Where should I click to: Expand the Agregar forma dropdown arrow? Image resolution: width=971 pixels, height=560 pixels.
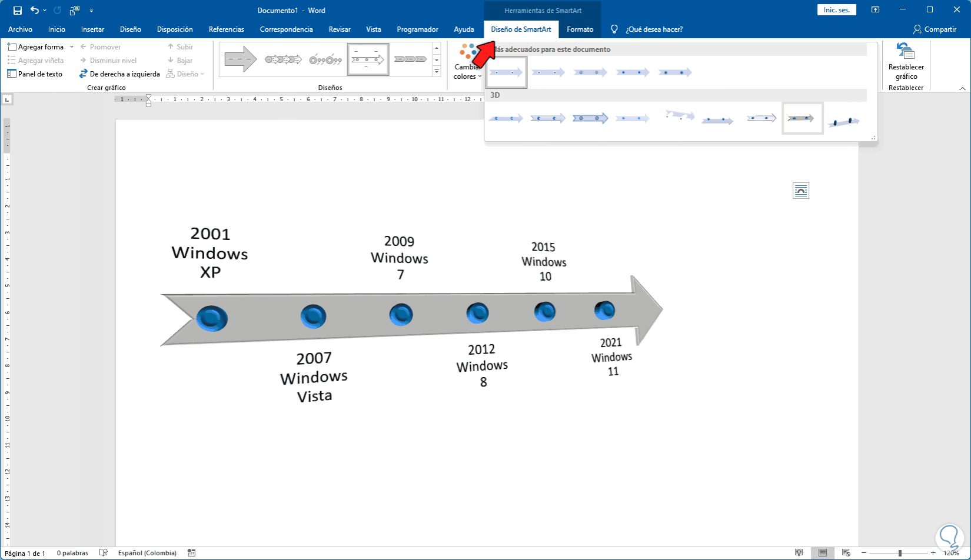(72, 47)
